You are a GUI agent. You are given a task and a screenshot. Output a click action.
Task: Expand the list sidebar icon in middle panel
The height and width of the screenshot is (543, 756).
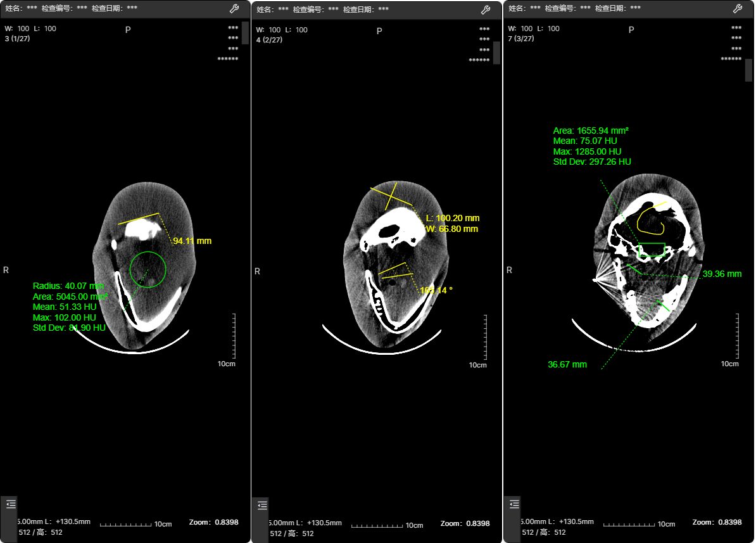pos(262,505)
